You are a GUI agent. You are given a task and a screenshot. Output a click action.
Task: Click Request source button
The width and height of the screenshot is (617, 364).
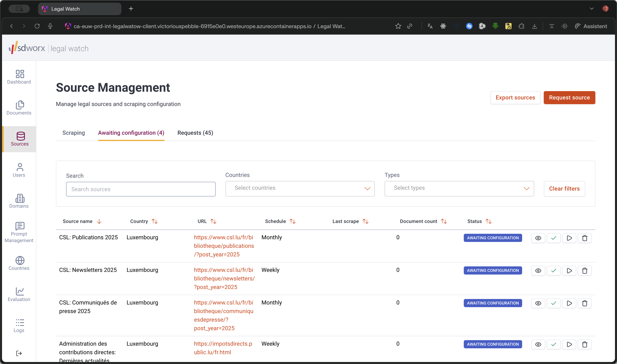click(x=569, y=98)
